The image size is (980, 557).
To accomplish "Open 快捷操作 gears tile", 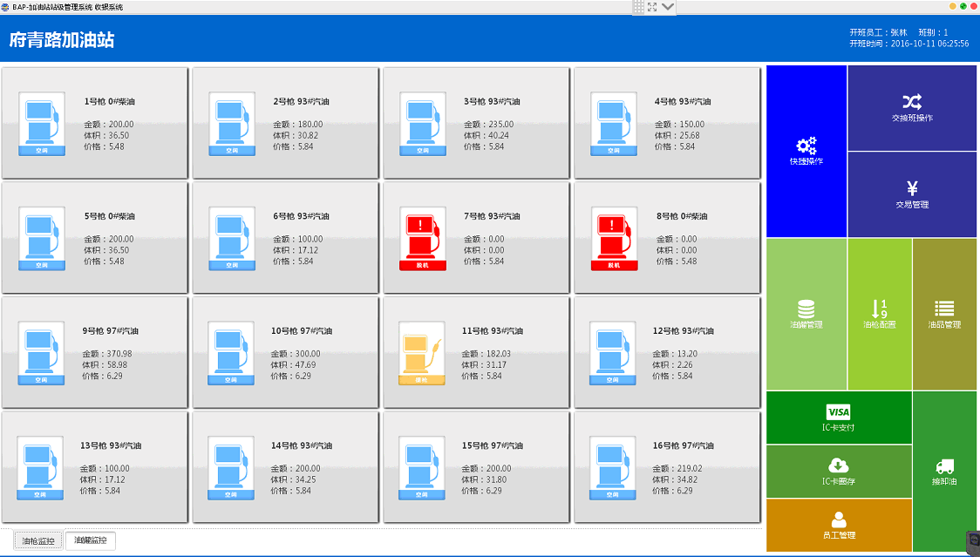I will 806,152.
